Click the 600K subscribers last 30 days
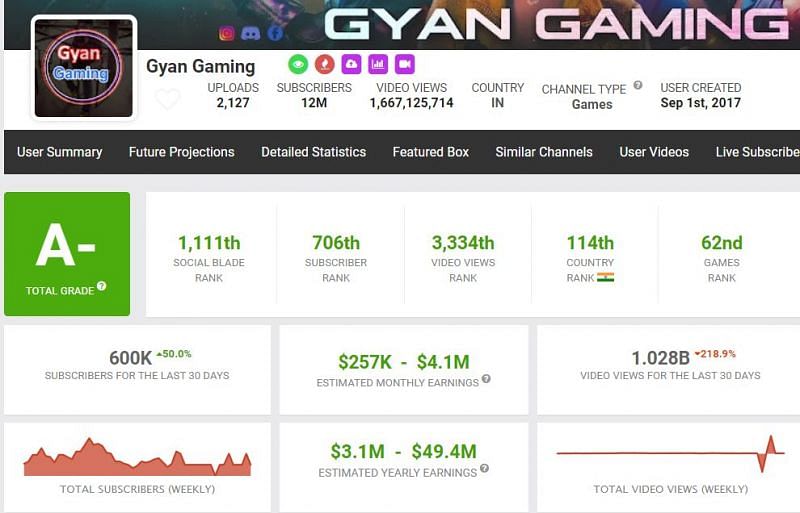Screen dimensions: 800x513 click(130, 358)
